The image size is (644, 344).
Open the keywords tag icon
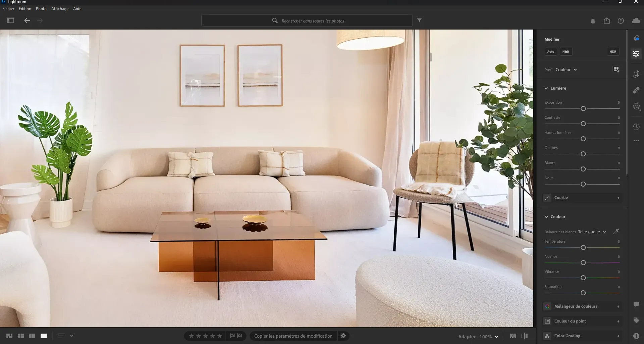636,321
